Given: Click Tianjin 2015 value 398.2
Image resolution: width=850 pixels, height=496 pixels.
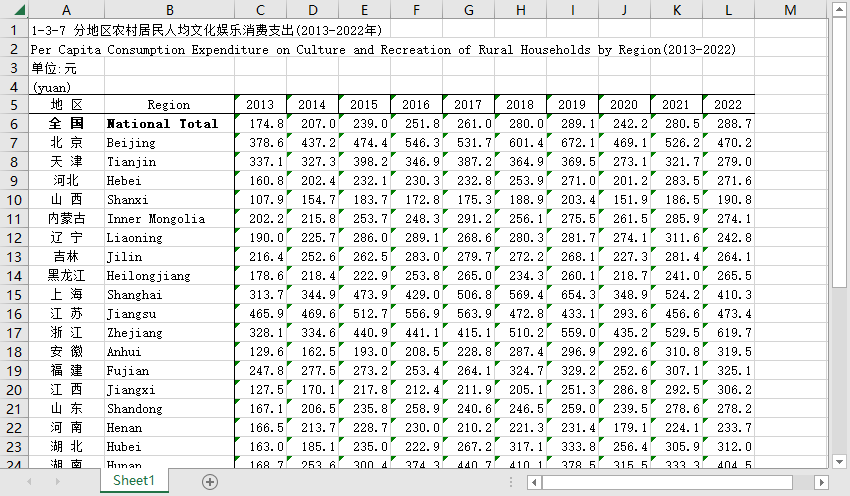Looking at the screenshot, I should coord(364,162).
